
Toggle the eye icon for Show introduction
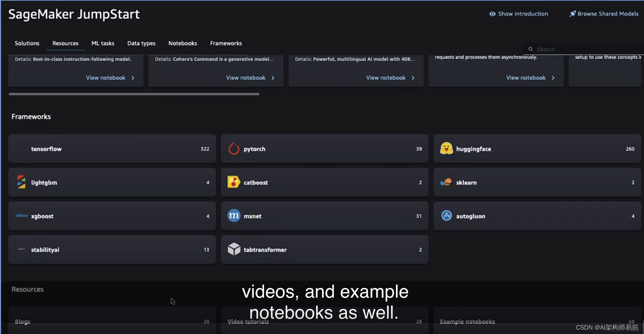(x=492, y=14)
